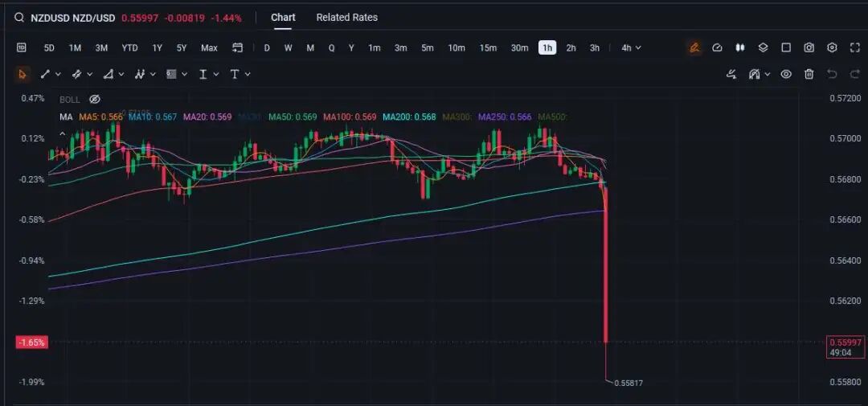
Task: Set range to 5Y
Action: (182, 47)
